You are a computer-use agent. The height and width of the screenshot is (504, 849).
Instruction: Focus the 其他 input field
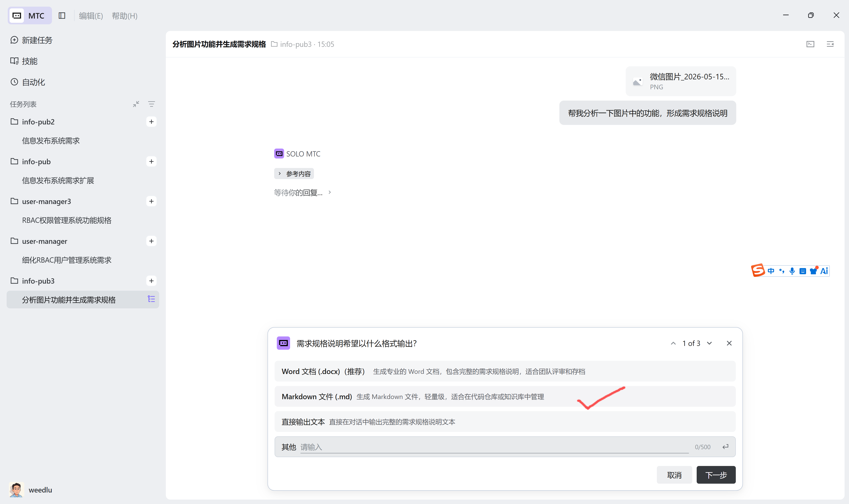(494, 447)
